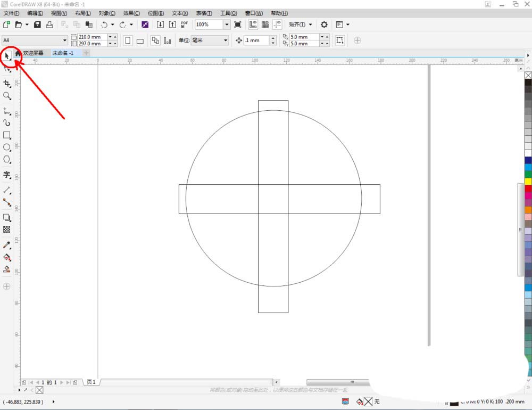Image resolution: width=532 pixels, height=410 pixels.
Task: Click the 贴齐(T) snap button
Action: pyautogui.click(x=297, y=24)
